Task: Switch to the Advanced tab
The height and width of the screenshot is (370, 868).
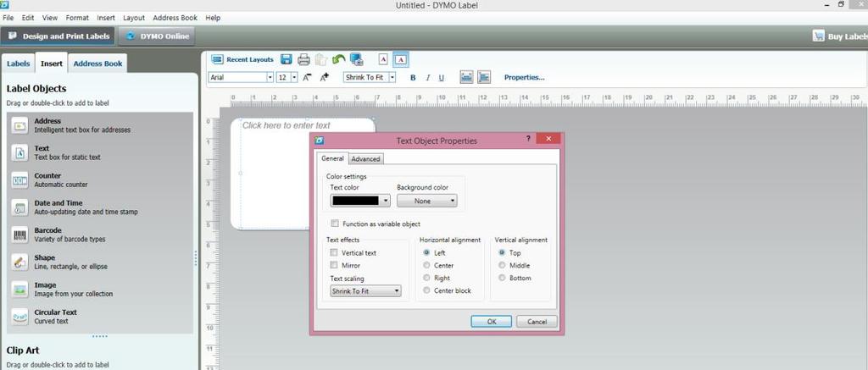Action: [366, 158]
